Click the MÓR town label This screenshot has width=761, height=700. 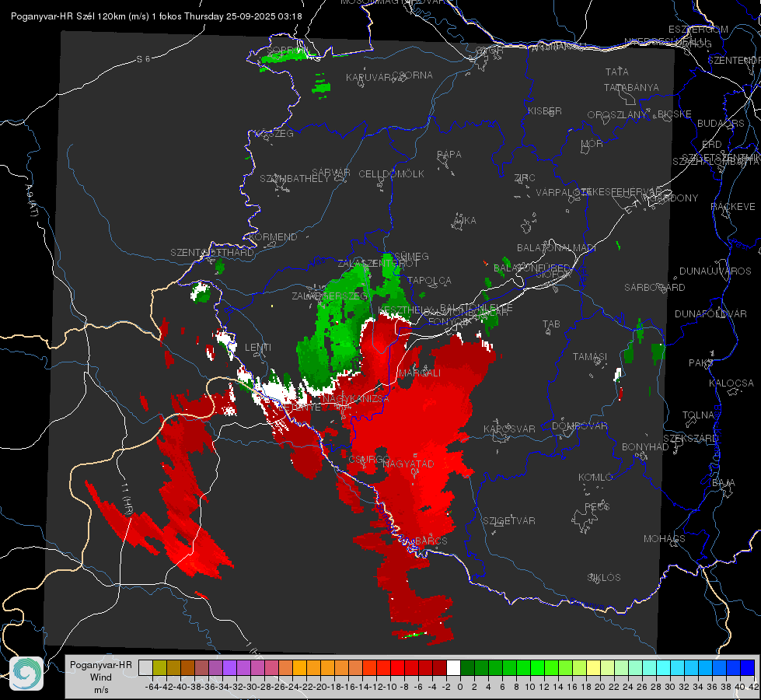click(592, 143)
